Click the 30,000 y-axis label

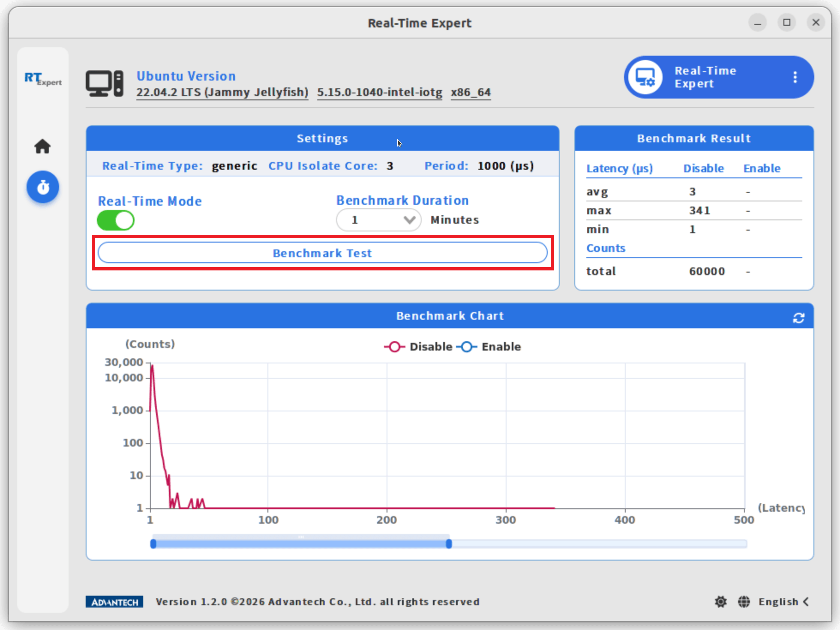coord(124,362)
